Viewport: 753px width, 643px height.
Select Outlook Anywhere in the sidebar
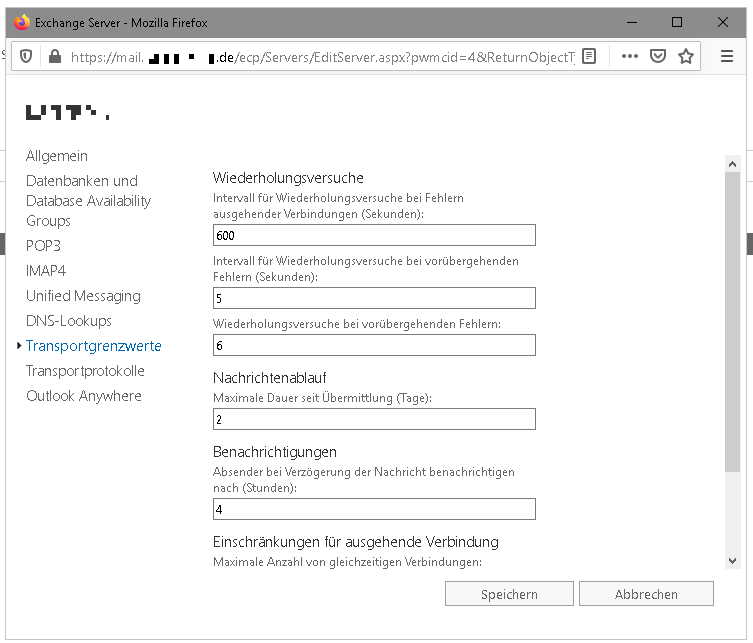coord(84,396)
